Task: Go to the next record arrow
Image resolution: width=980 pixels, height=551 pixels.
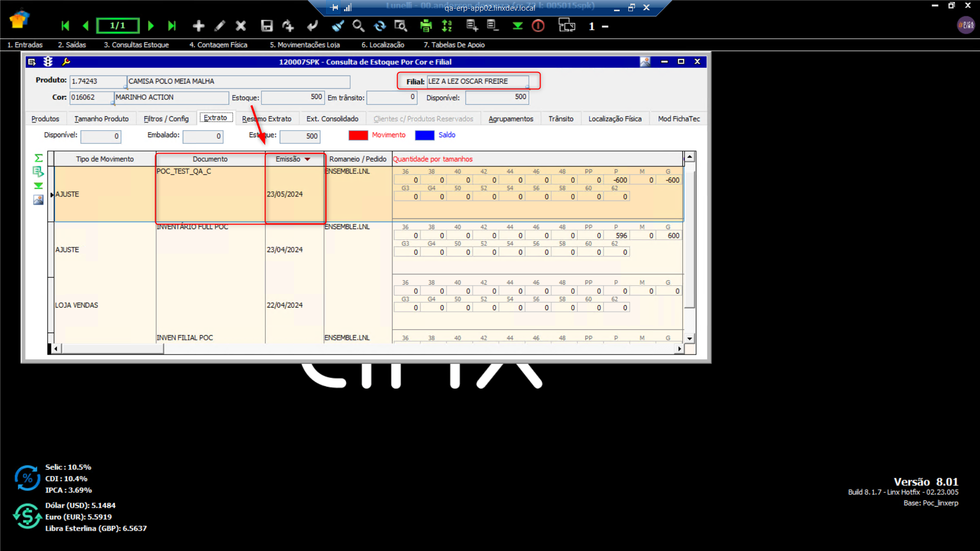Action: (151, 26)
